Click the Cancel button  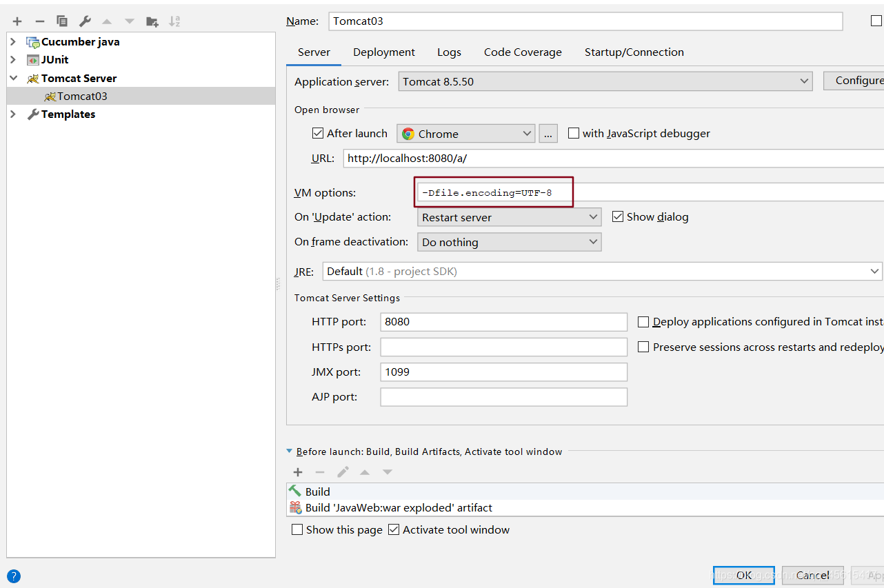[x=813, y=575]
